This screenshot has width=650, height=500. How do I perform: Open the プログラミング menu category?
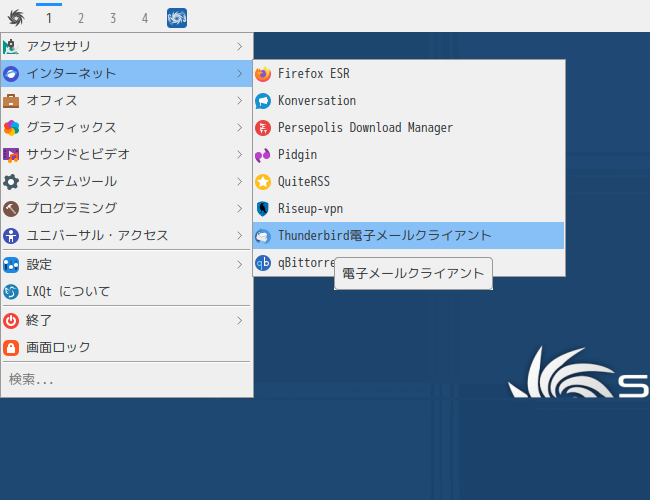tap(126, 209)
